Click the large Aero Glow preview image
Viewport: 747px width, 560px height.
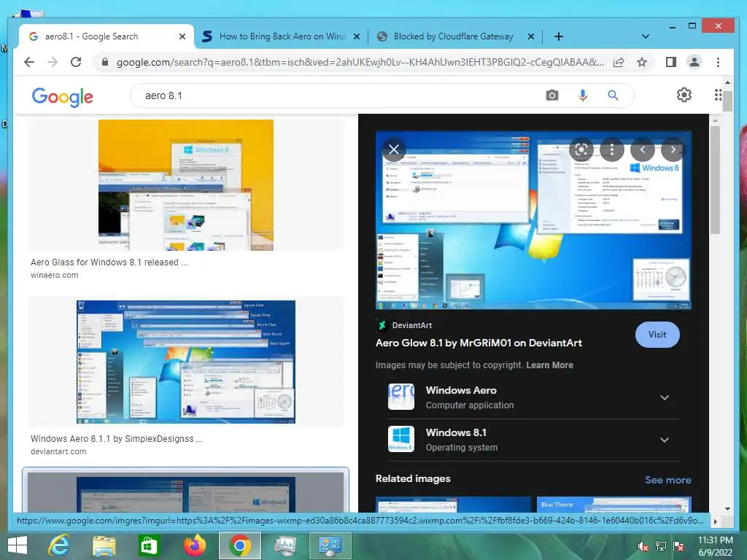coord(533,220)
